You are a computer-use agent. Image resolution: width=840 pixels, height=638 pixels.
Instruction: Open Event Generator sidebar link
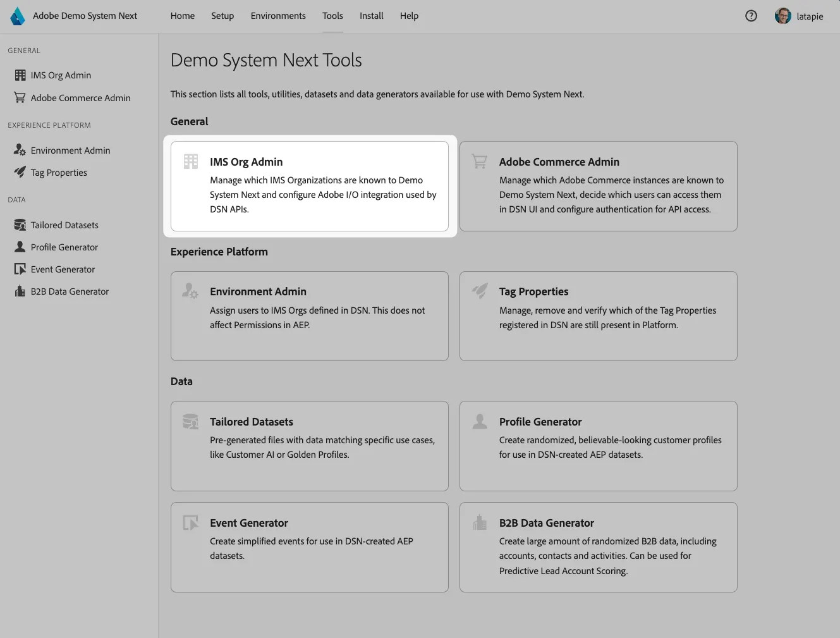pyautogui.click(x=63, y=269)
